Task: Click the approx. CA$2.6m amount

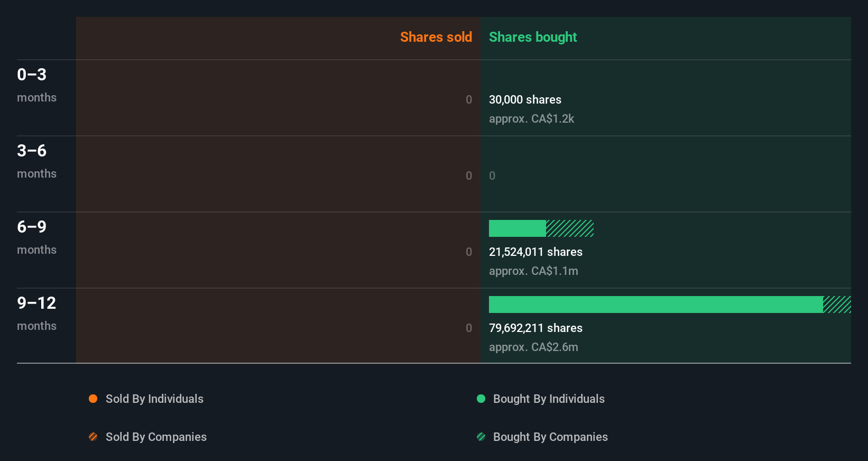Action: (x=533, y=347)
